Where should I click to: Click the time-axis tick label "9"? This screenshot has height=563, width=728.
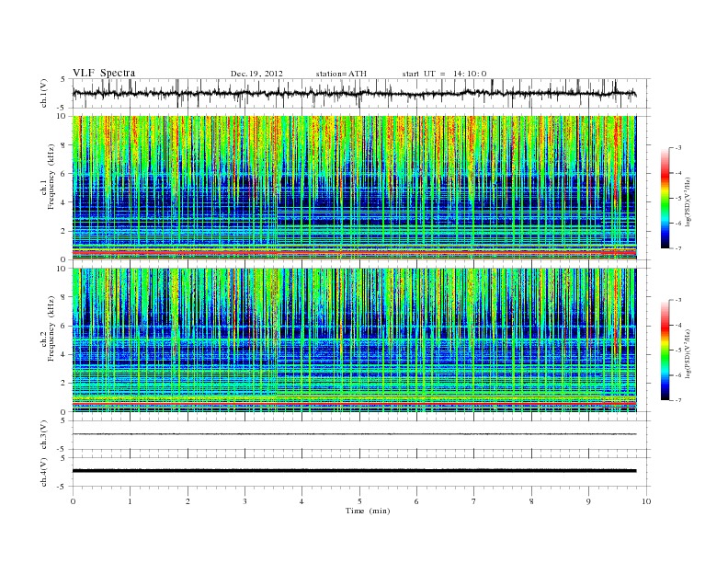tap(588, 501)
